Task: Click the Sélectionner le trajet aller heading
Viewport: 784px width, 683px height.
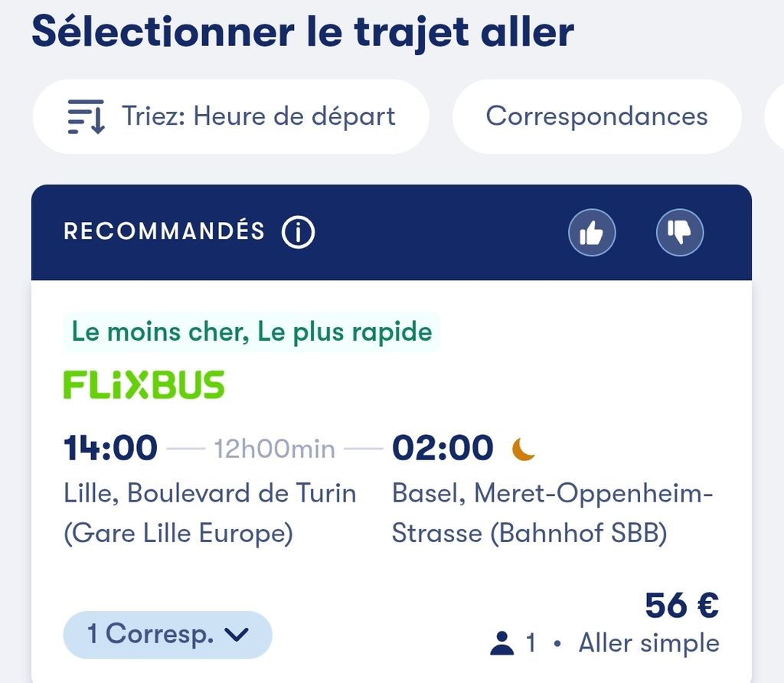Action: [x=302, y=31]
